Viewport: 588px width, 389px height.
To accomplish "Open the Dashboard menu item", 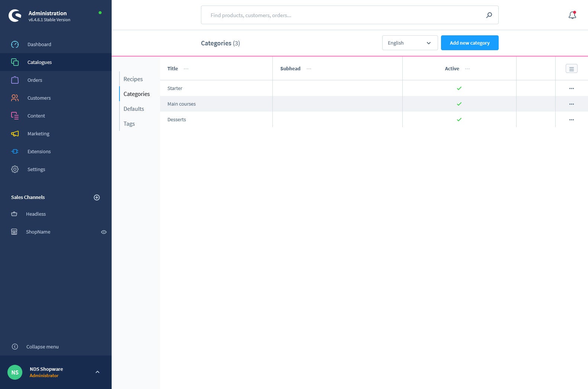I will tap(39, 44).
